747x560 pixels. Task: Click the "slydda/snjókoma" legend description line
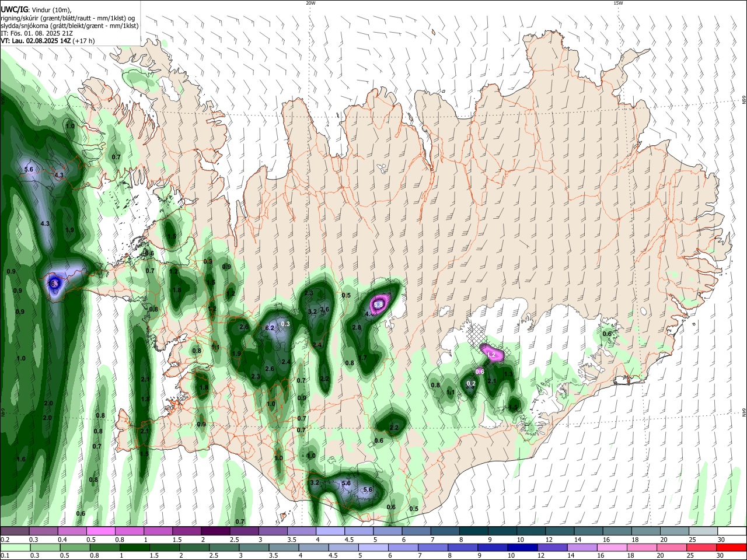[x=69, y=26]
